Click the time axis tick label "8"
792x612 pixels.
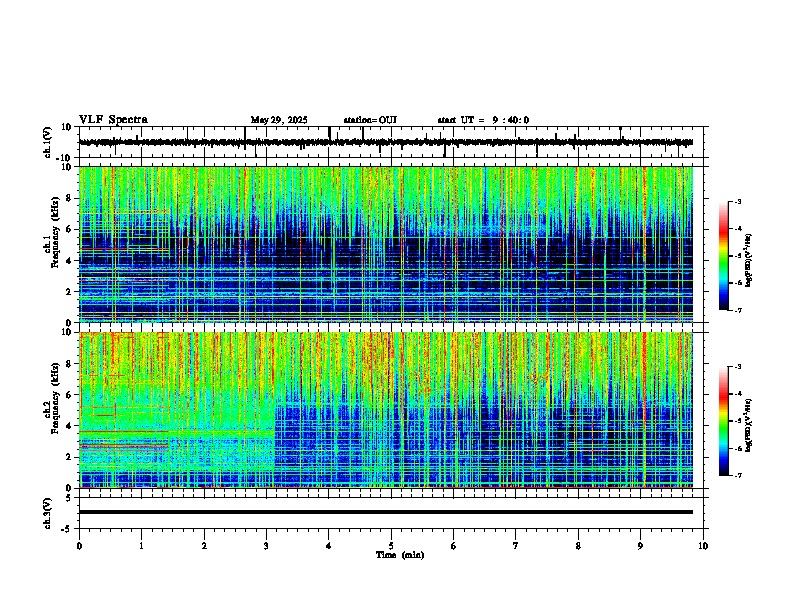pos(578,546)
